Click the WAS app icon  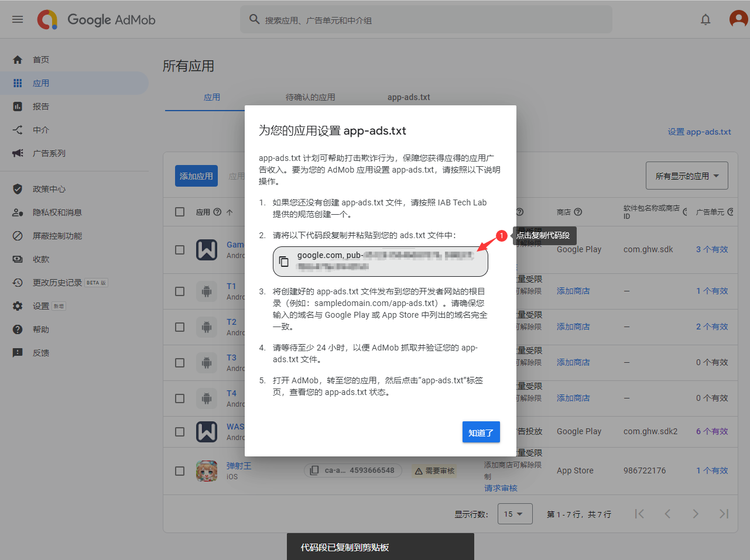[207, 432]
